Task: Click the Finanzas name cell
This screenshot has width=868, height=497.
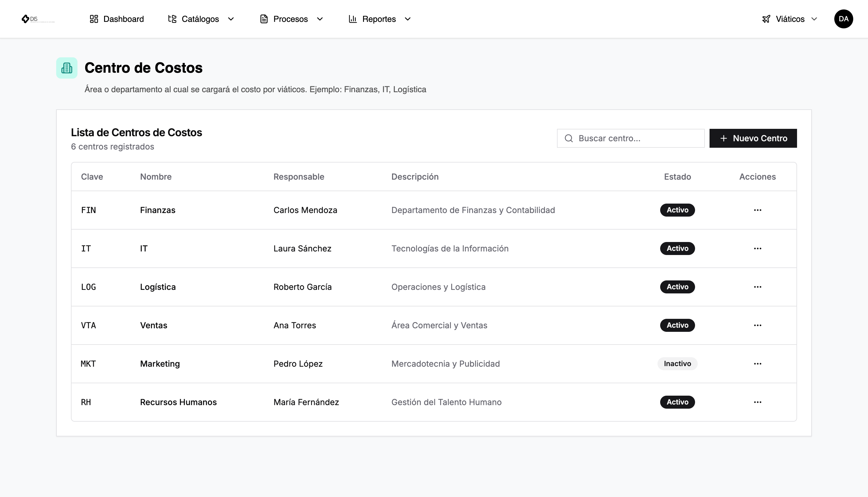Action: coord(158,210)
